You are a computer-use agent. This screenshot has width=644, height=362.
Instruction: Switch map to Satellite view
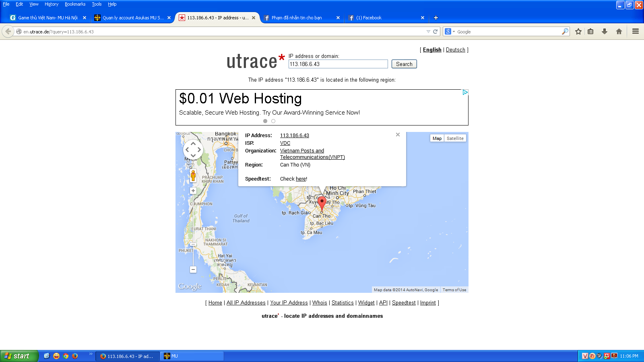pos(455,138)
